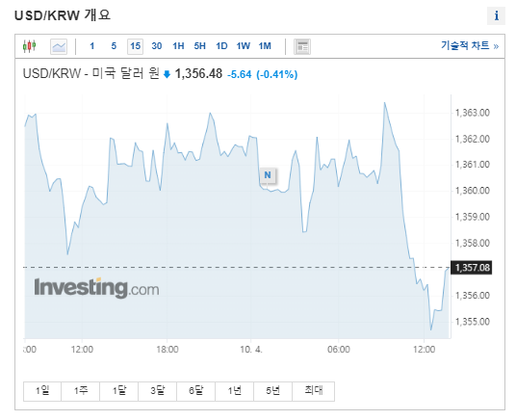Screen dimensions: 516x420
Task: Choose the 1D interval
Action: (221, 46)
